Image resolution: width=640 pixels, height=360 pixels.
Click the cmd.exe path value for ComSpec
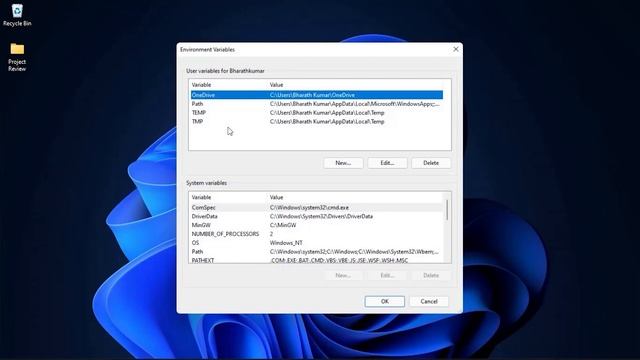(x=309, y=207)
